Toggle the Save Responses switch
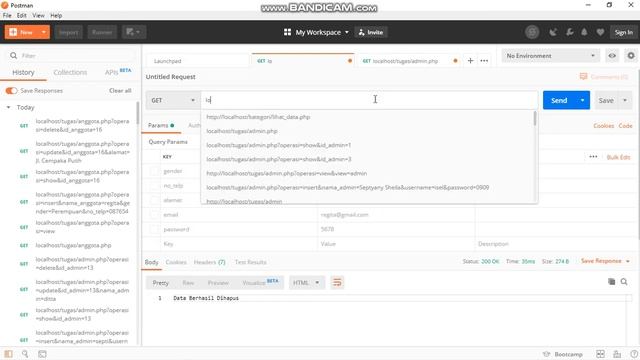The width and height of the screenshot is (640, 360). point(11,90)
